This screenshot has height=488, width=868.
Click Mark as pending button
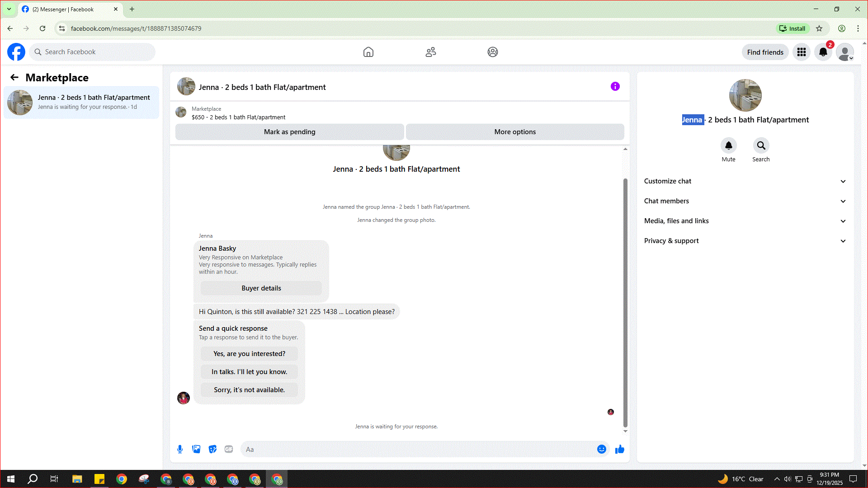pos(289,132)
